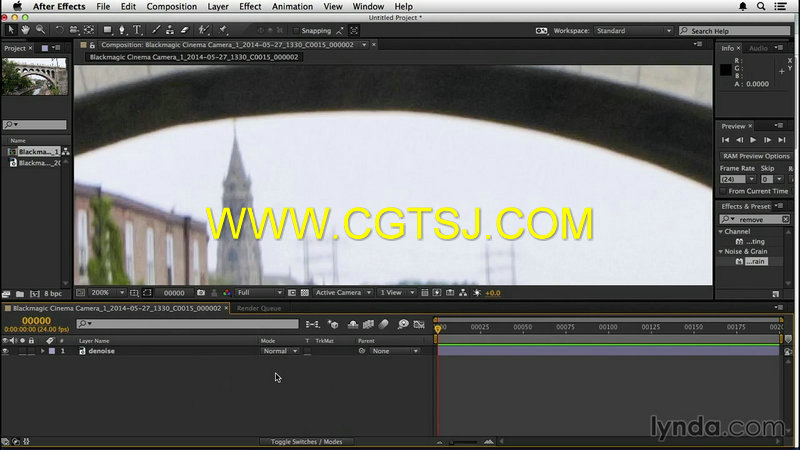
Task: Toggle solo for the denoise layer
Action: (x=22, y=351)
